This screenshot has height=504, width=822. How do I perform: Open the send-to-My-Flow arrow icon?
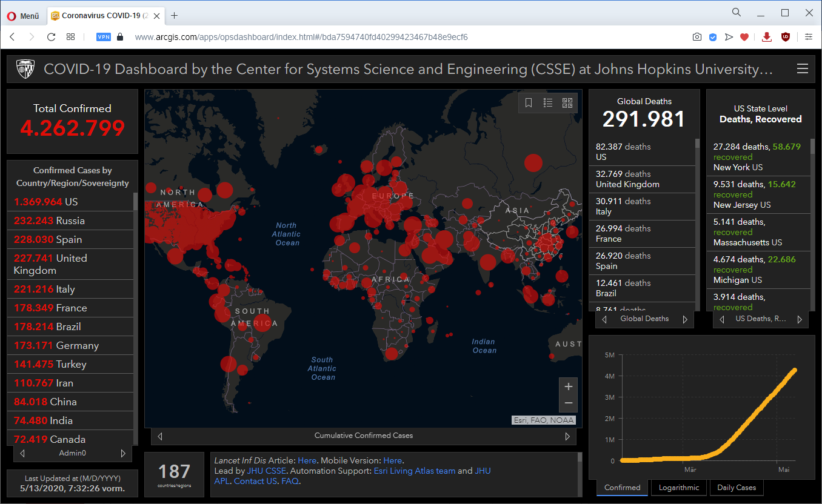click(729, 37)
